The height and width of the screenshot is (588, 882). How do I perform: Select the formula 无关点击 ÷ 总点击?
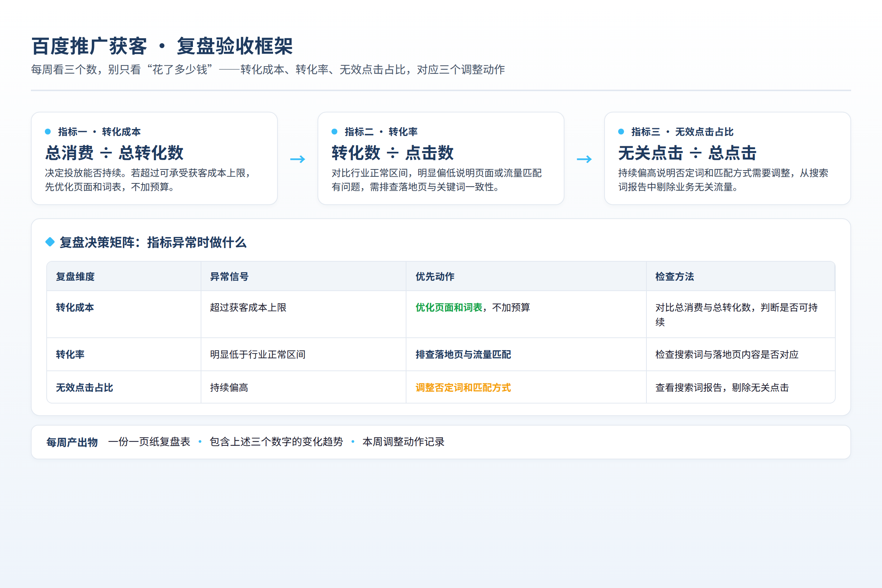pos(687,153)
